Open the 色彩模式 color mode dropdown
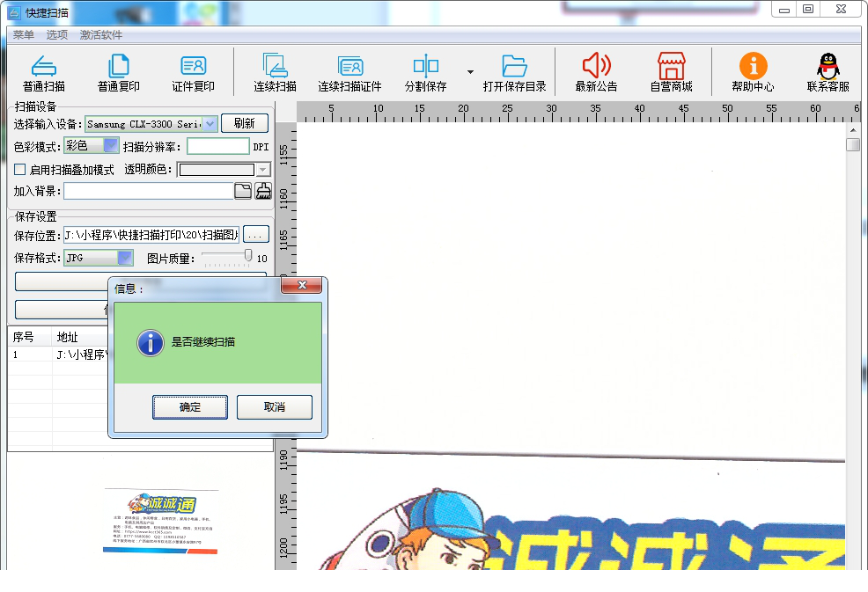The image size is (868, 592). coord(111,146)
